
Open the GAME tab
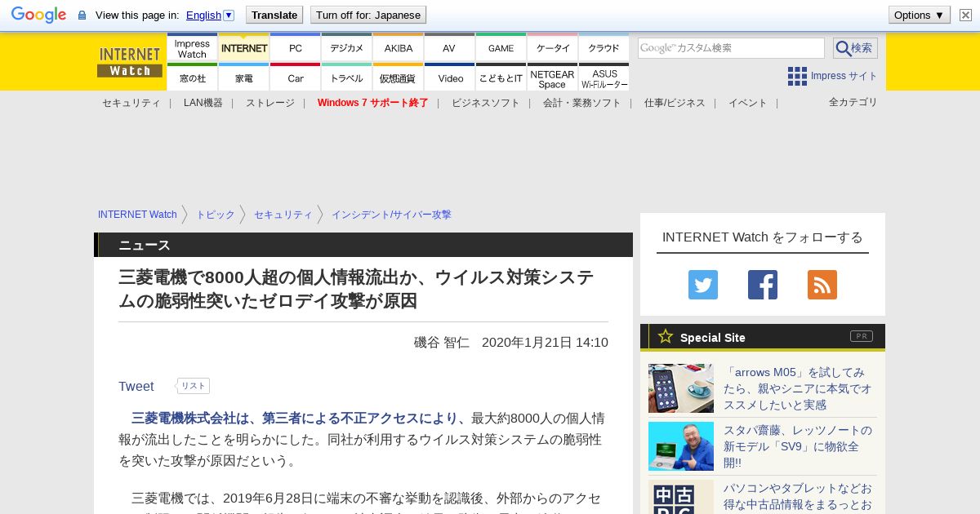(x=501, y=47)
